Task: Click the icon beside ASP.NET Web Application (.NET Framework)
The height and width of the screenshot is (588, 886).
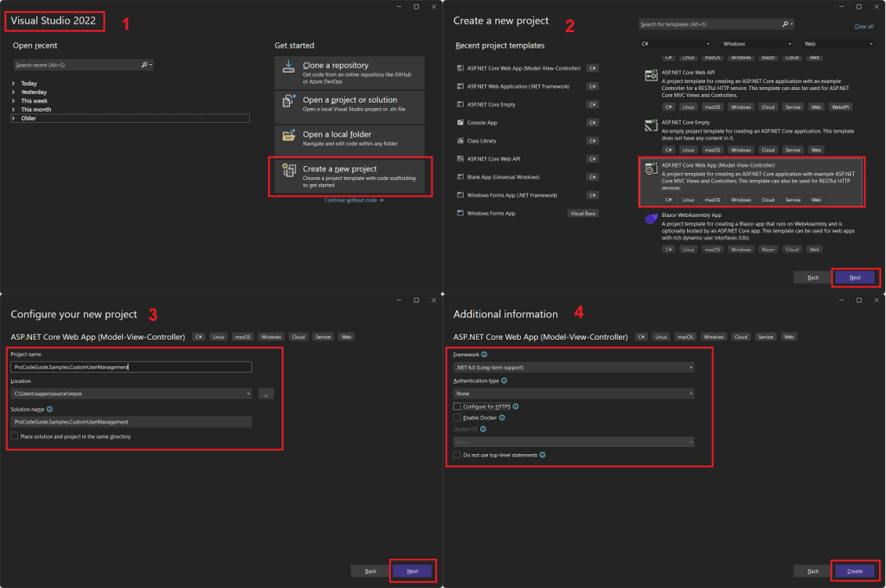Action: point(460,86)
